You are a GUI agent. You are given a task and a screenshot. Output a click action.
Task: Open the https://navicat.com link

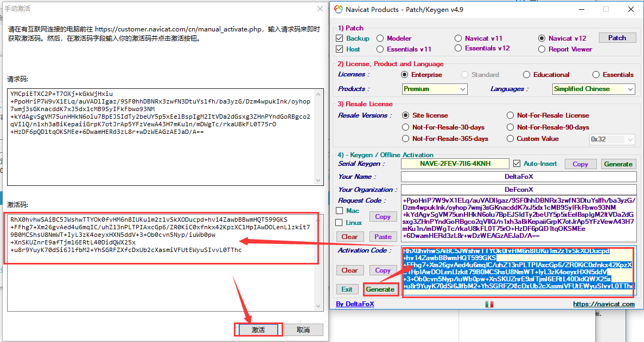click(x=604, y=304)
